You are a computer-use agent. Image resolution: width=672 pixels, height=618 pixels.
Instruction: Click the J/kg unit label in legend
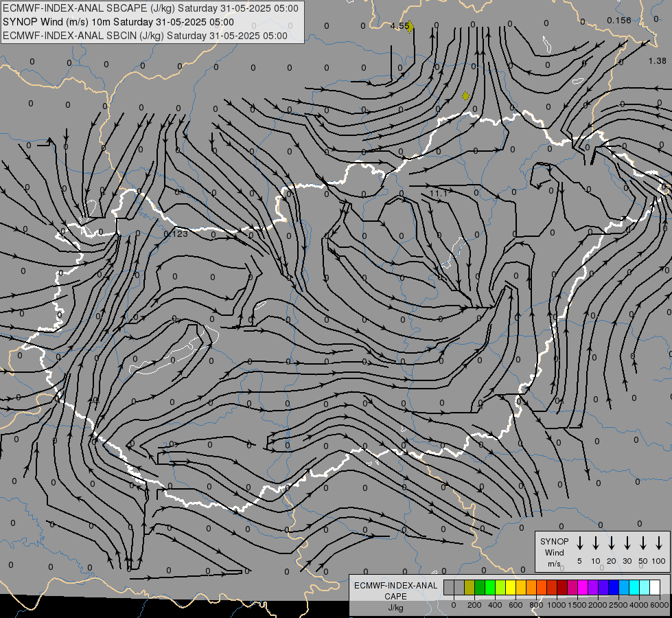[395, 608]
